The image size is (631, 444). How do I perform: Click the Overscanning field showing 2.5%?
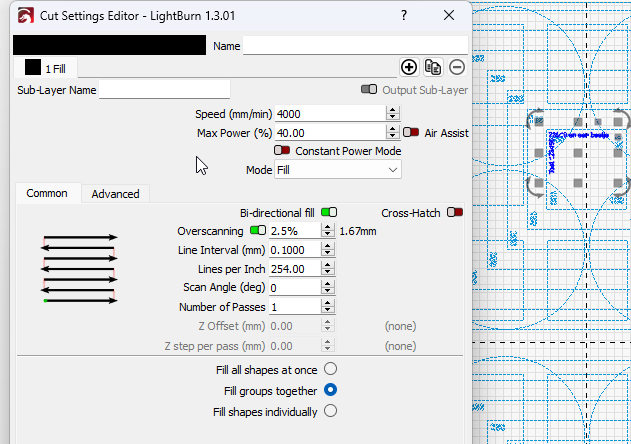[x=295, y=231]
